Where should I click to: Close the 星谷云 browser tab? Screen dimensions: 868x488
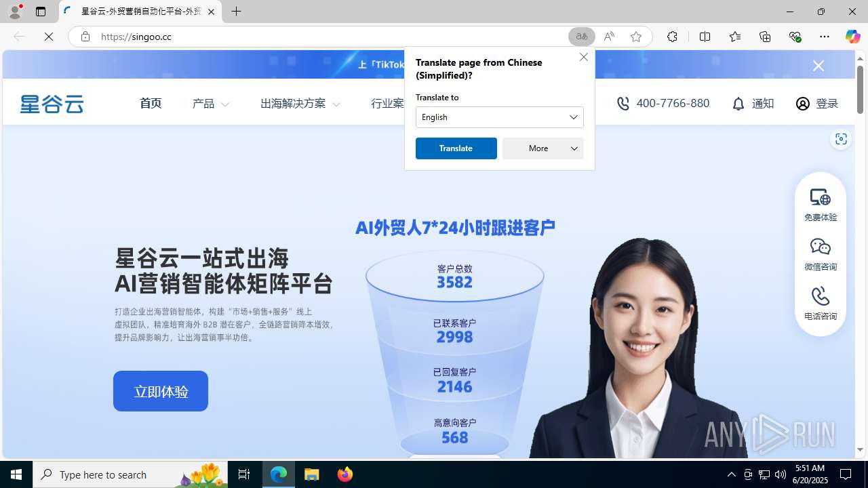coord(211,12)
